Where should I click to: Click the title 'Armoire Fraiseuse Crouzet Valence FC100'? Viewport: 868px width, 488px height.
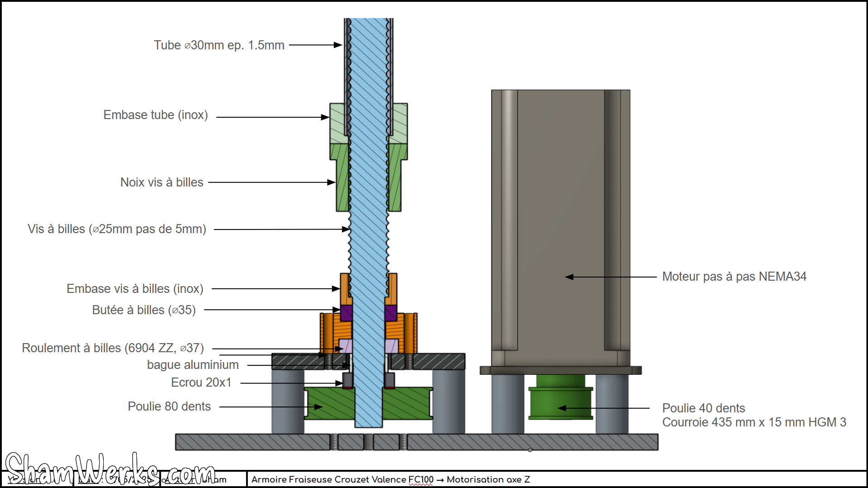342,479
